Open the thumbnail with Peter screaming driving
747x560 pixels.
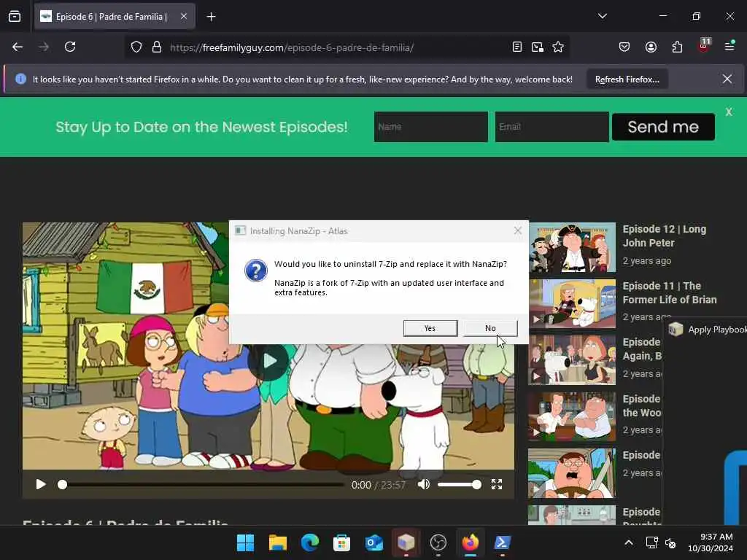pos(572,473)
